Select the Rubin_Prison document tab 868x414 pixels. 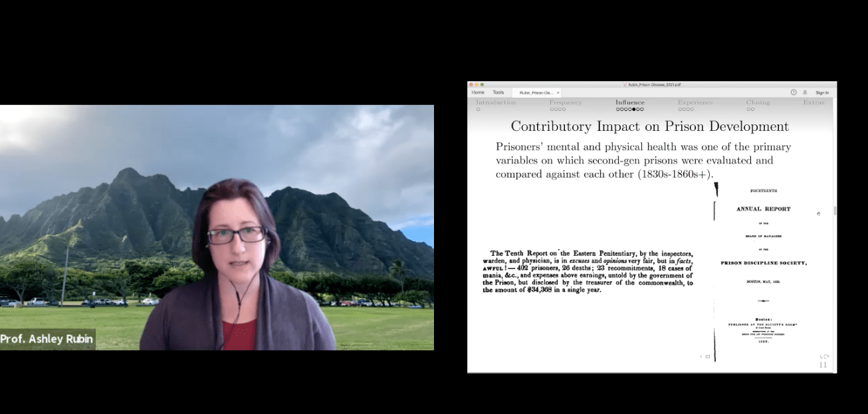pyautogui.click(x=536, y=93)
